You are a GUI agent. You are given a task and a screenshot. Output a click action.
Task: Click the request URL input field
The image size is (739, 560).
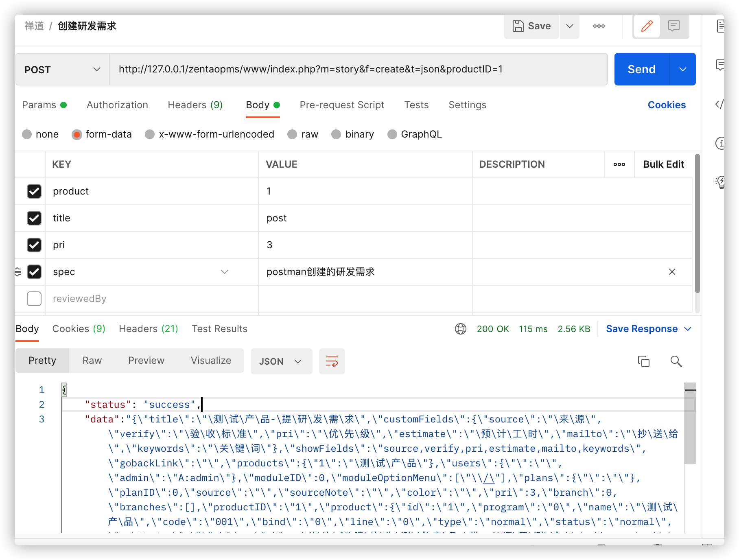[x=359, y=69]
